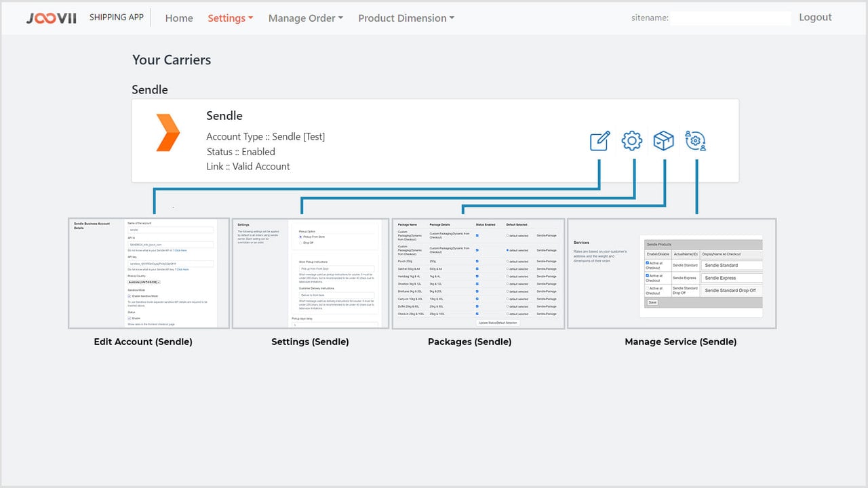Expand the Settings dropdown menu

click(230, 18)
